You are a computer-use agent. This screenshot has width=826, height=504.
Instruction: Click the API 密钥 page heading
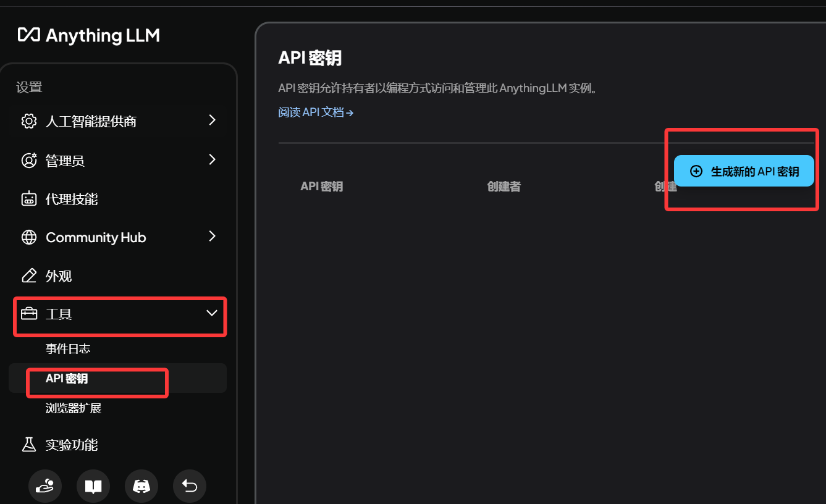pos(310,58)
